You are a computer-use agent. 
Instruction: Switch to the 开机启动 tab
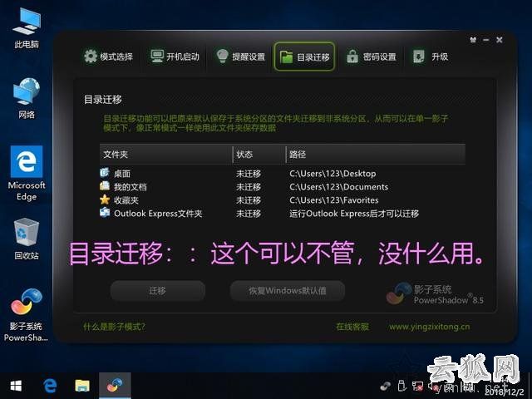point(175,57)
